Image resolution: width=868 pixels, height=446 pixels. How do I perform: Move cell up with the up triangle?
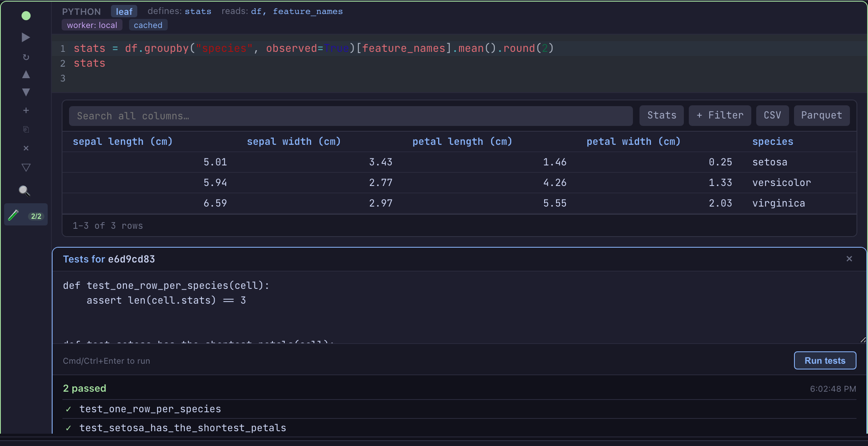coord(26,74)
